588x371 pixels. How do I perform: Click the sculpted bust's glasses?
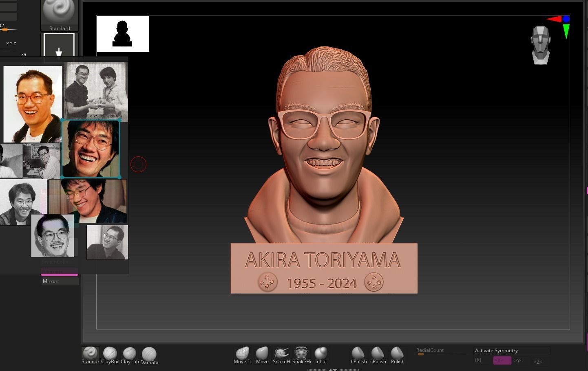[324, 124]
